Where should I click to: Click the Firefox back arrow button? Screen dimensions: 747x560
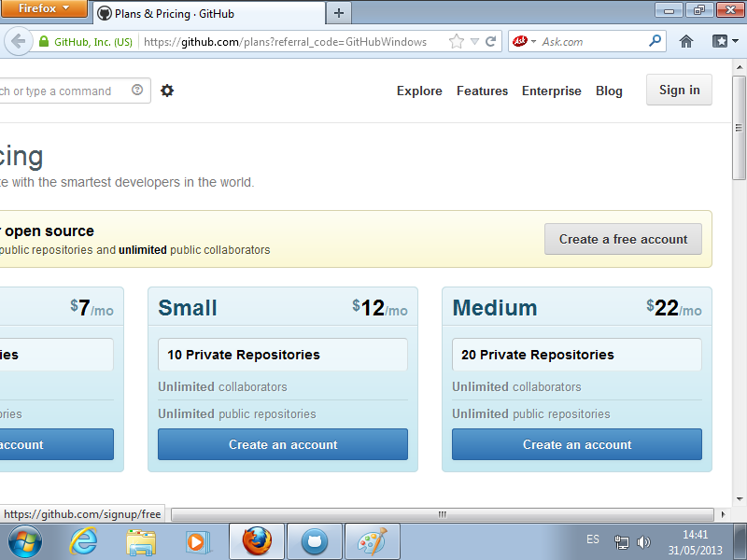[x=18, y=41]
